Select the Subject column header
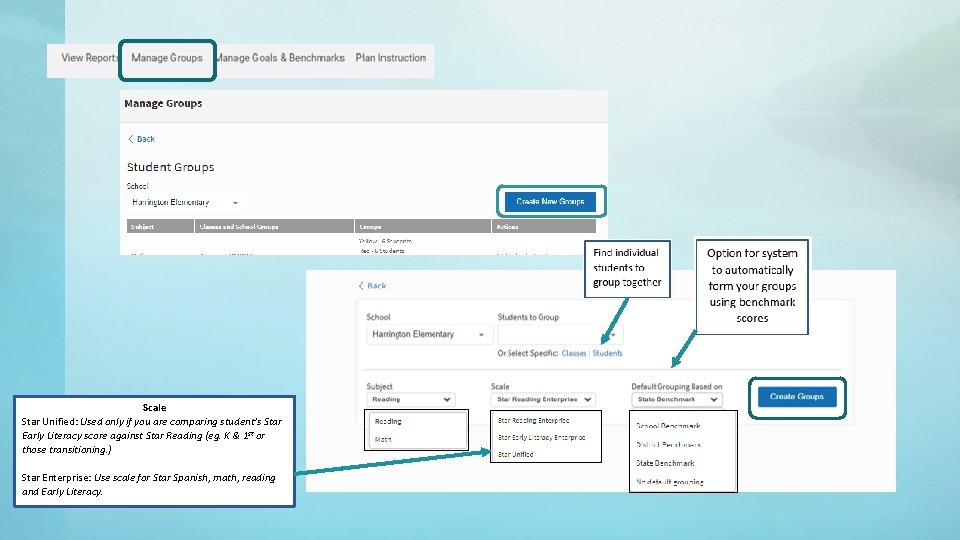The image size is (960, 540). click(x=160, y=227)
